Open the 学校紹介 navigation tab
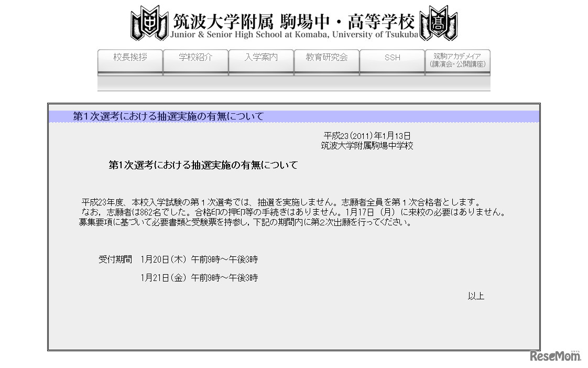The height and width of the screenshot is (368, 588). click(195, 59)
